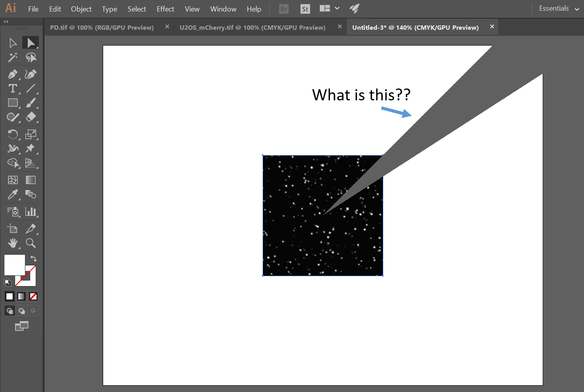Screen dimensions: 584x392
Task: Collapse the toolbar with the double-arrow chevron
Action: 6,21
